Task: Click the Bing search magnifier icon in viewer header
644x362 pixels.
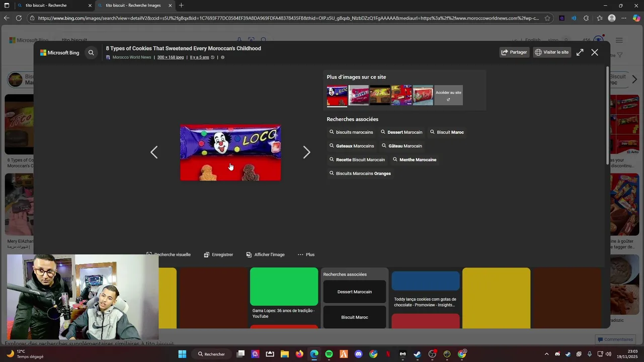Action: click(x=91, y=52)
